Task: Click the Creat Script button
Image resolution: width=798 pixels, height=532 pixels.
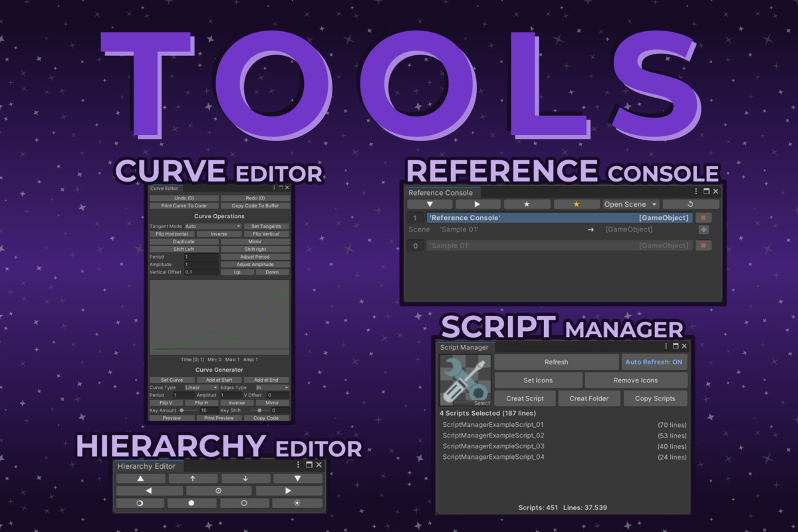Action: (x=525, y=398)
